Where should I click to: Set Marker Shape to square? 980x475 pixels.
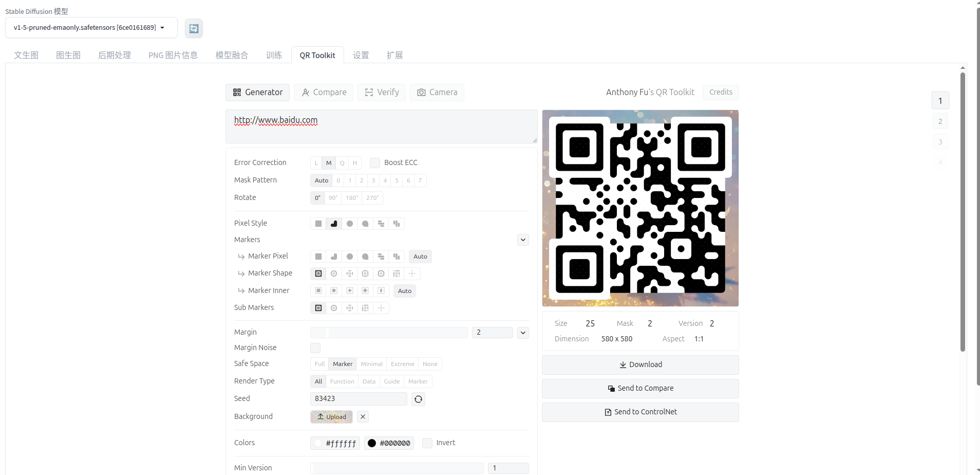[x=318, y=273]
